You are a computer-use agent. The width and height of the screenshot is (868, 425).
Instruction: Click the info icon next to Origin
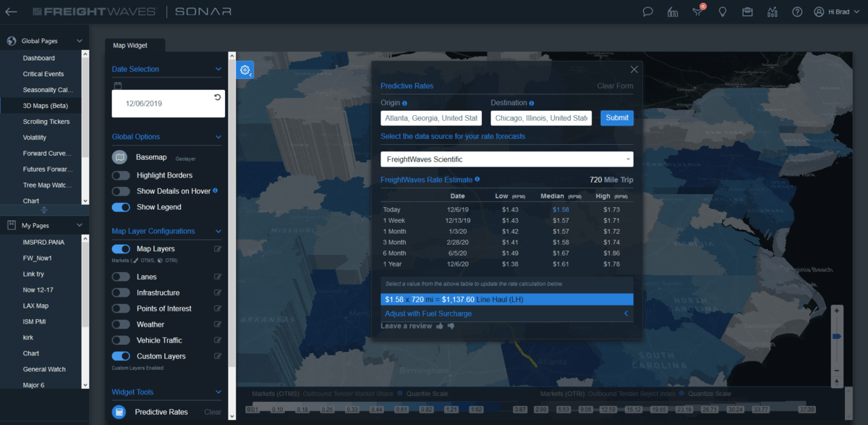[x=404, y=104]
